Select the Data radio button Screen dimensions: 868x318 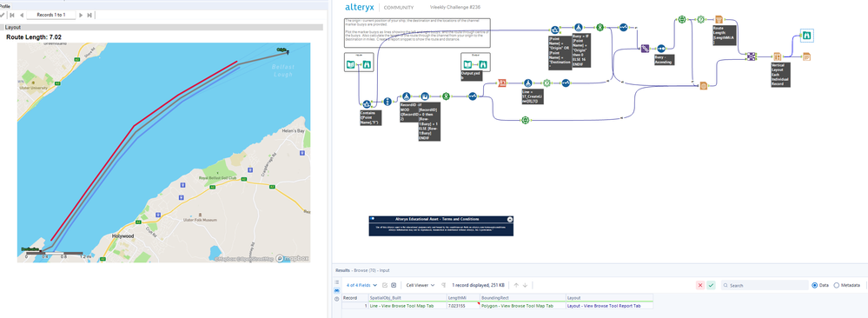pyautogui.click(x=815, y=285)
